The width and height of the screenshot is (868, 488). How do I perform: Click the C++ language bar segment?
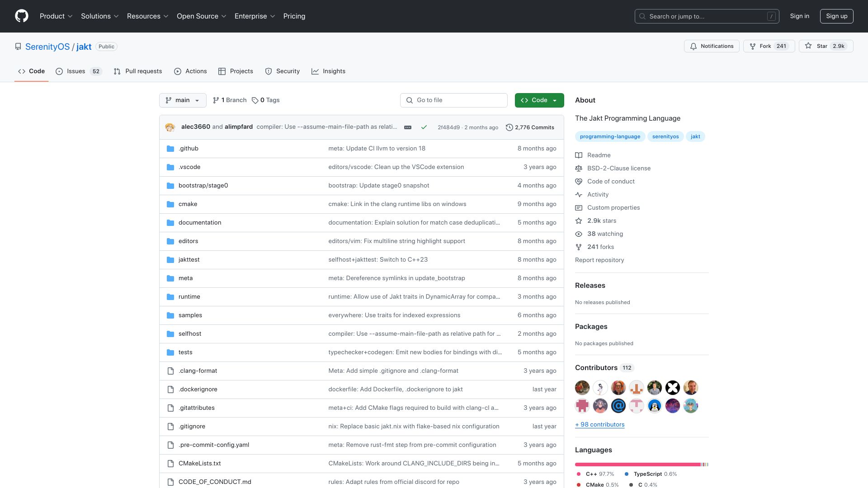click(637, 465)
